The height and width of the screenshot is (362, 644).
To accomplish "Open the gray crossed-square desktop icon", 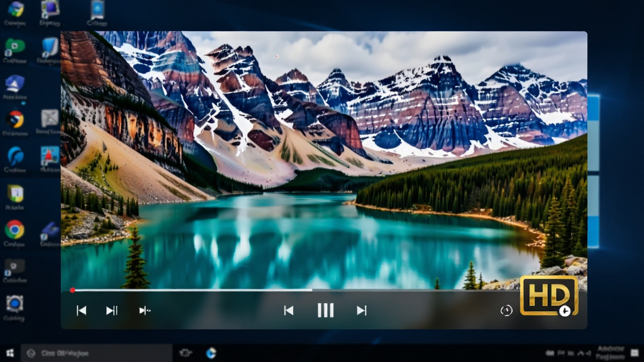I will pos(50,118).
